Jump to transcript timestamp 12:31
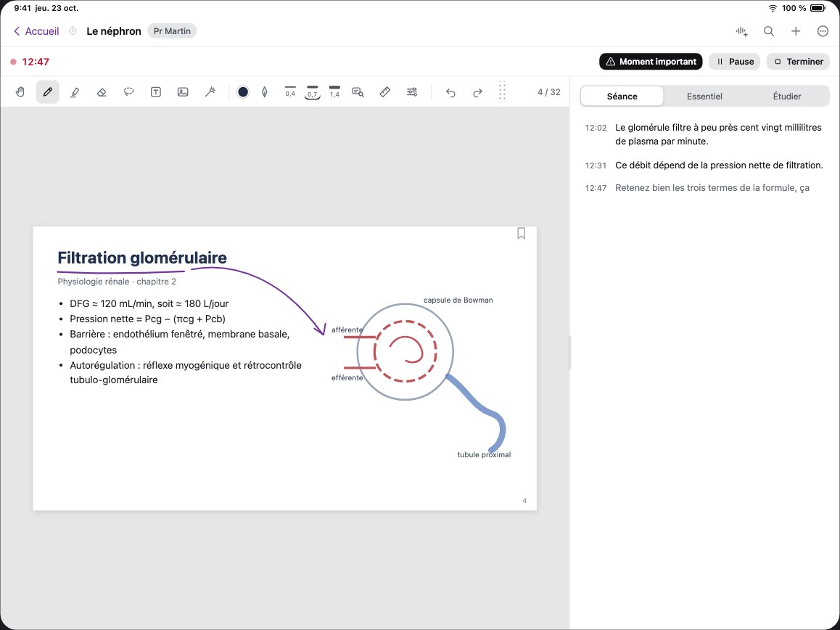This screenshot has width=840, height=630. pos(596,165)
